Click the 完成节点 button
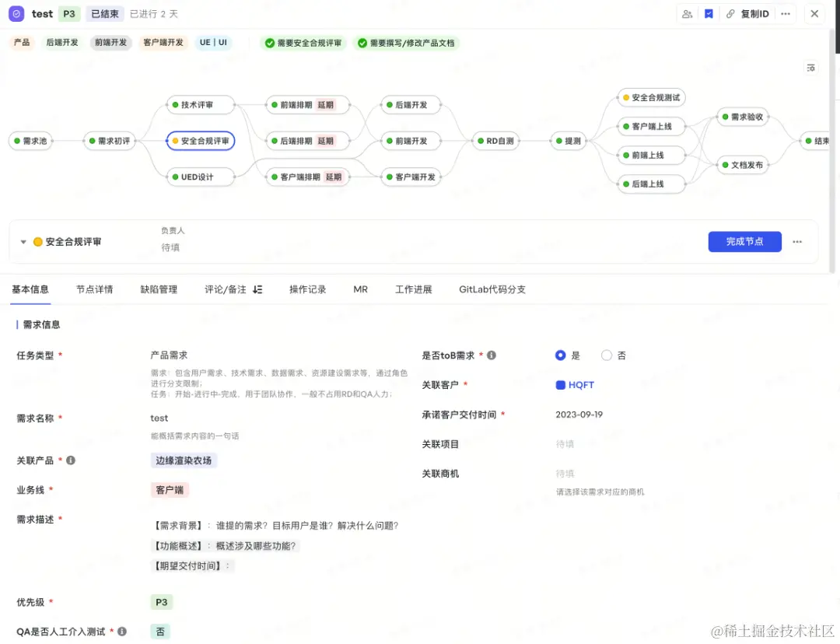 click(744, 241)
